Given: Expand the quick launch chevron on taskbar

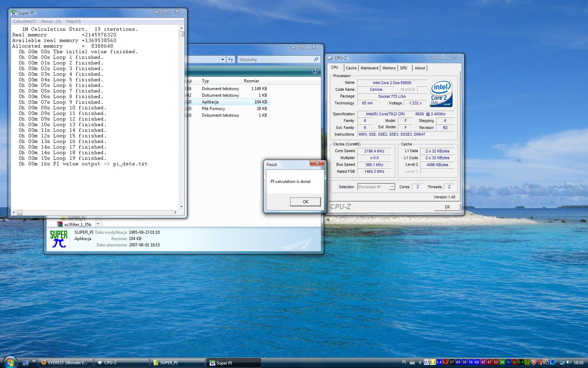Looking at the screenshot, I should 34,361.
